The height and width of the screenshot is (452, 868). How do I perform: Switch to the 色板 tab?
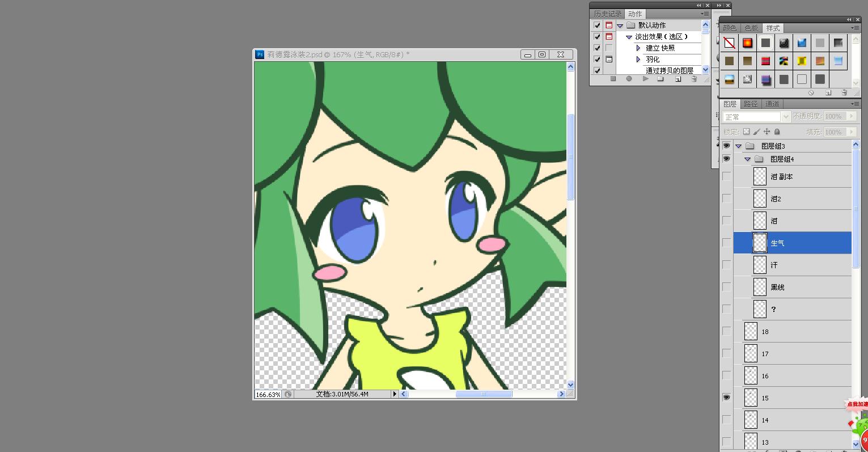click(751, 28)
